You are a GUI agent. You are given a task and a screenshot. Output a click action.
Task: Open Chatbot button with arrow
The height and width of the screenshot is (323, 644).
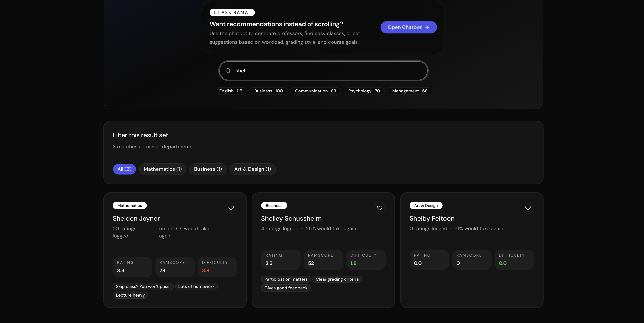pyautogui.click(x=408, y=27)
